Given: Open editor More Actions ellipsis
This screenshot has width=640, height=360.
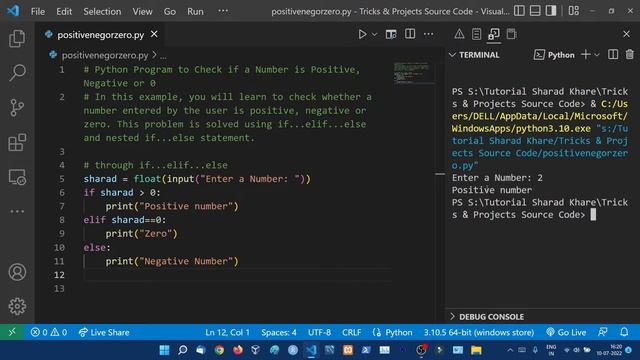Looking at the screenshot, I should [x=429, y=34].
